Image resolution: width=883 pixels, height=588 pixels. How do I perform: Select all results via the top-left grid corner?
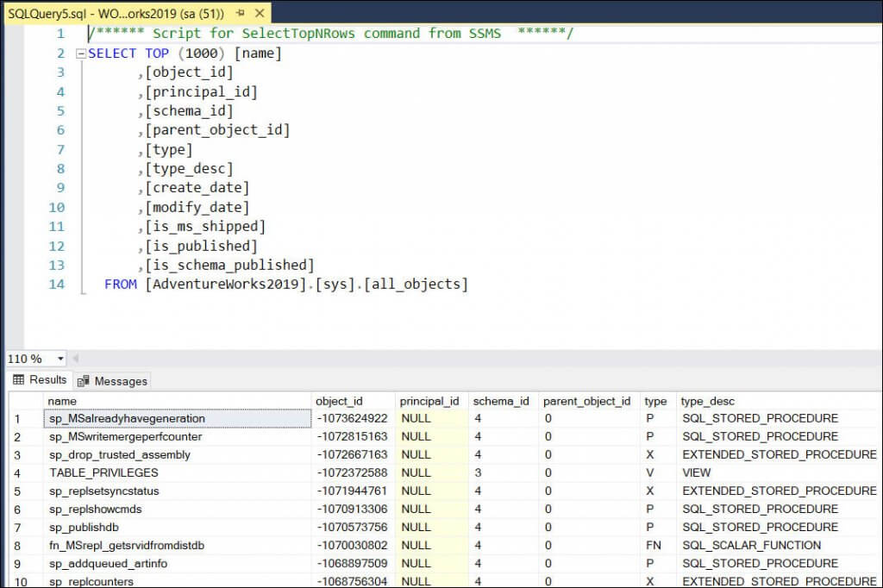pos(24,401)
